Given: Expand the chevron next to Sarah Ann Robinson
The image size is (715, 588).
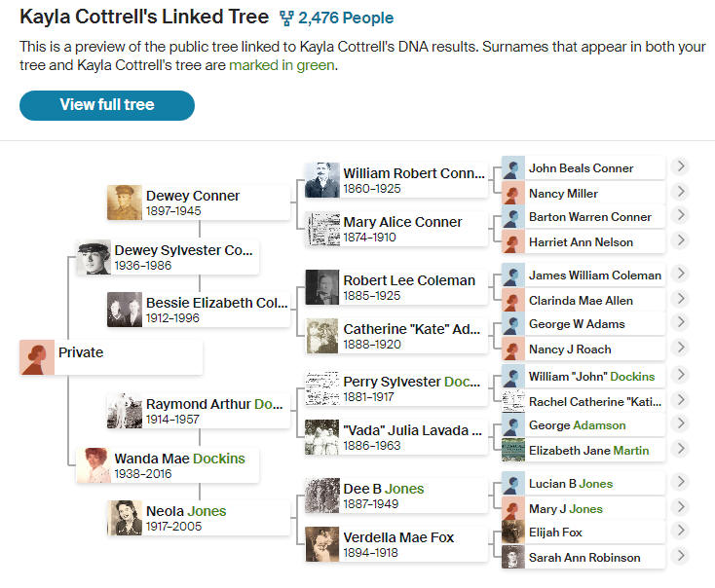Looking at the screenshot, I should (680, 556).
